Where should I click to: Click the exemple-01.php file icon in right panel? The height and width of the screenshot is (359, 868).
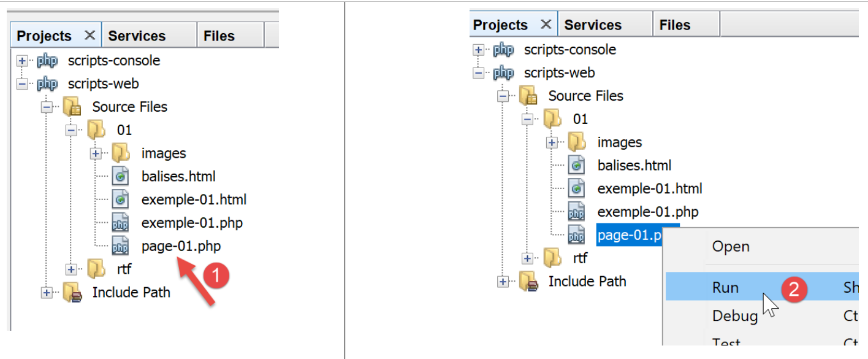click(576, 212)
